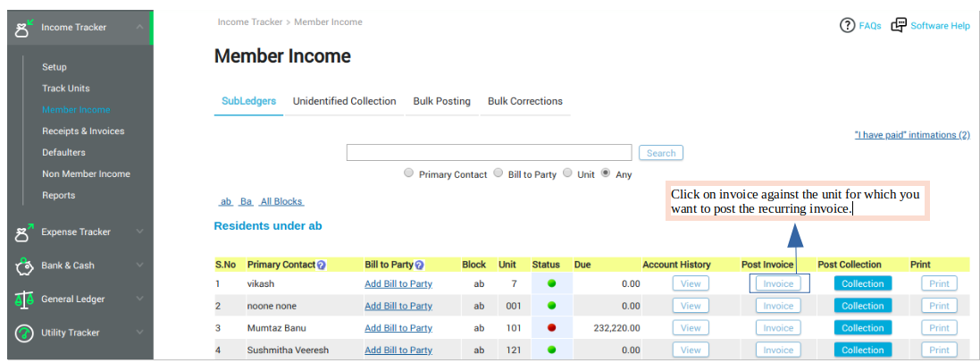
Task: Open Receipts & Invoices in the sidebar
Action: [83, 131]
